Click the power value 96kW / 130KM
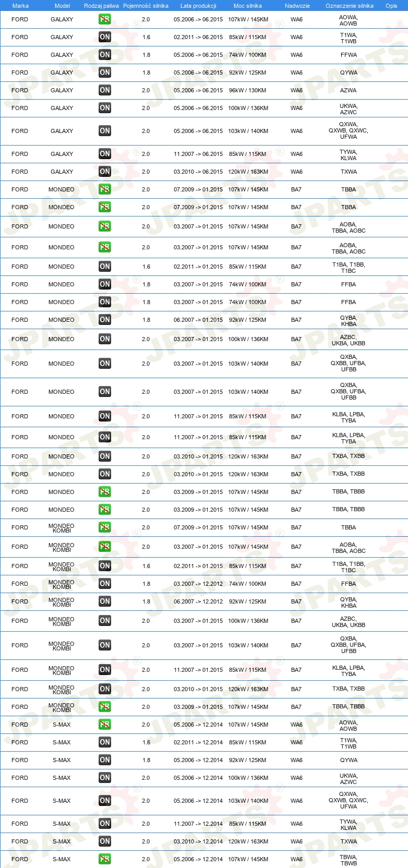The width and height of the screenshot is (408, 868). 248,90
